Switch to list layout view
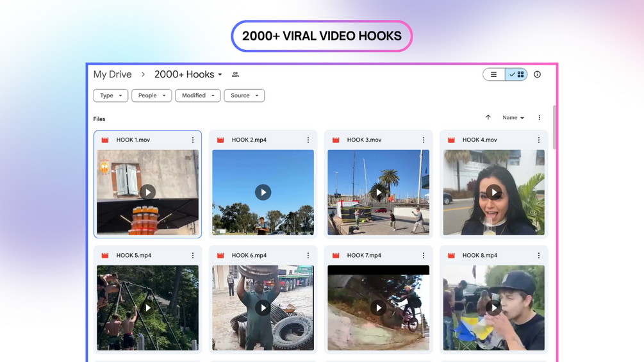The height and width of the screenshot is (362, 644). pyautogui.click(x=493, y=74)
